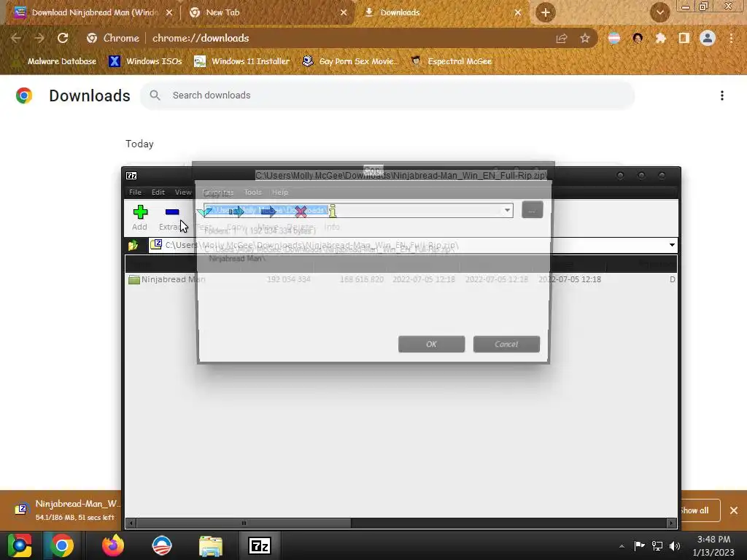The width and height of the screenshot is (747, 560).
Task: Open the Windows 11 Installer bookmark
Action: click(242, 61)
